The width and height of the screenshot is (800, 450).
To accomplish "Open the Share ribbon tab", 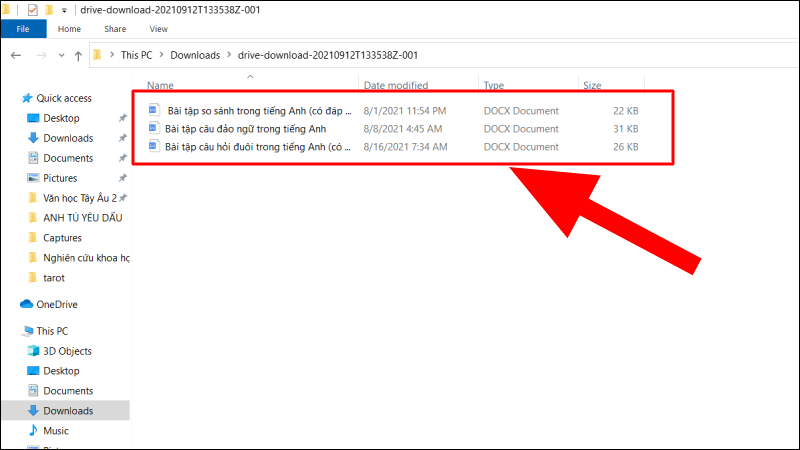I will coord(115,29).
